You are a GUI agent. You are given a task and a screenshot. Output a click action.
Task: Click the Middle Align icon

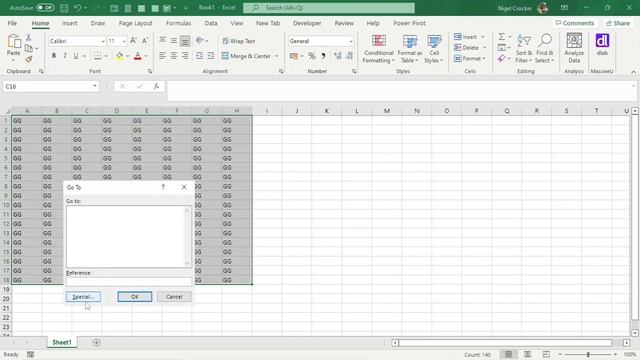click(x=173, y=41)
